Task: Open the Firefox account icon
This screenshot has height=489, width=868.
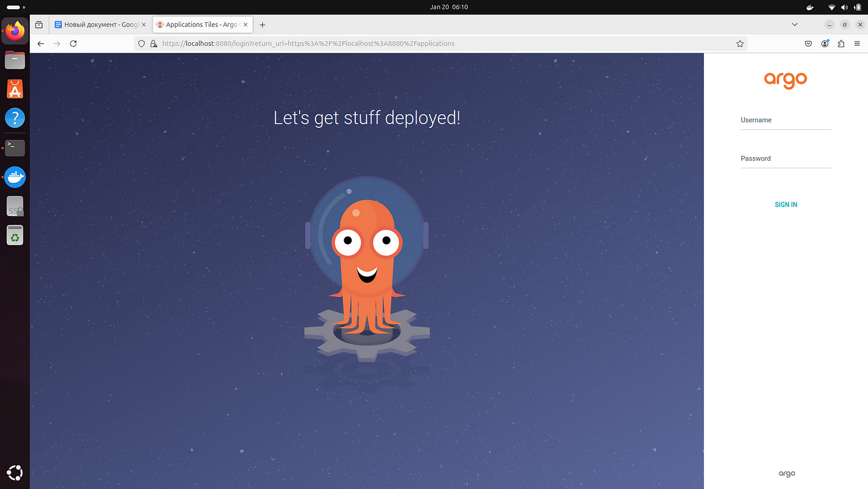Action: (825, 43)
